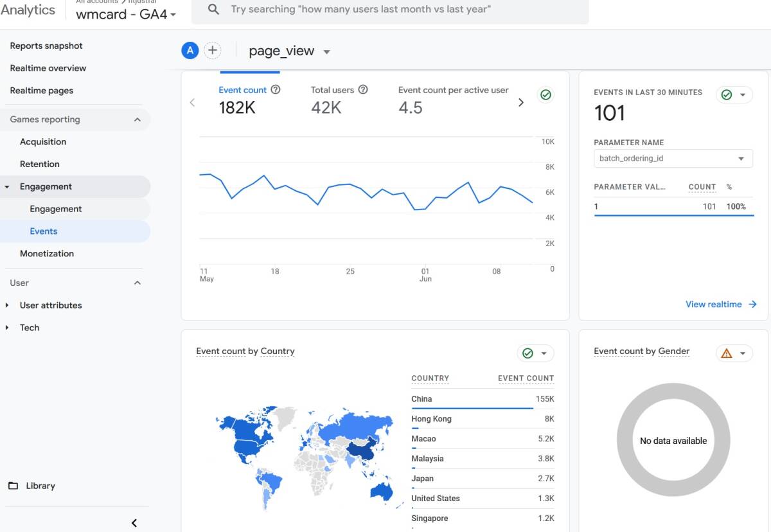Click the 101 events count value
771x532 pixels.
click(609, 113)
